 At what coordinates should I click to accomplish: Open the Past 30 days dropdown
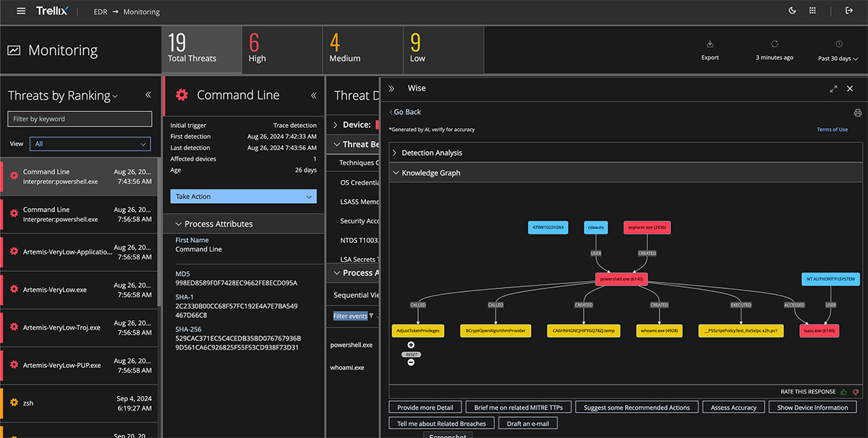(x=838, y=58)
